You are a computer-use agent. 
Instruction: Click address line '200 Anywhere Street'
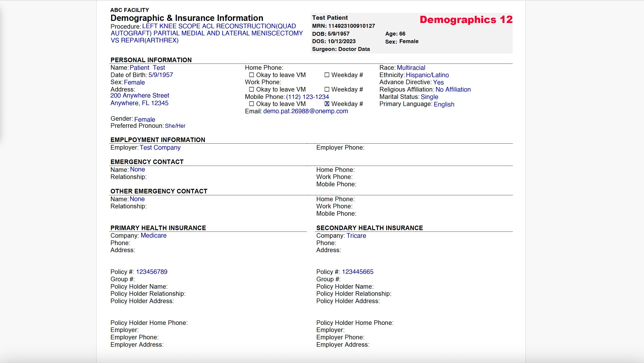(140, 95)
